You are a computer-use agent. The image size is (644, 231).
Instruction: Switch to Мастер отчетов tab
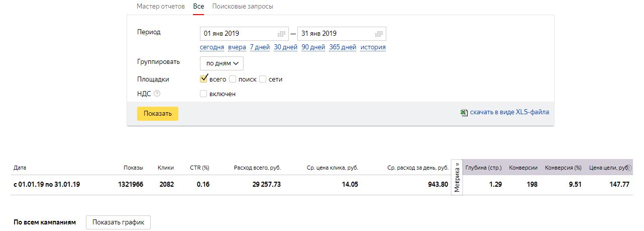pos(161,7)
